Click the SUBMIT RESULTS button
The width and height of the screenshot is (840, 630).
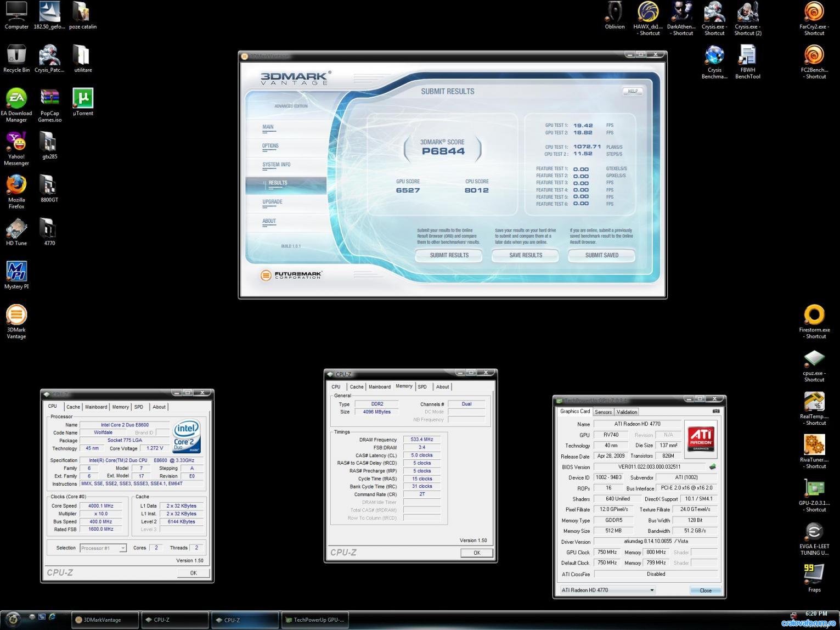pyautogui.click(x=449, y=255)
